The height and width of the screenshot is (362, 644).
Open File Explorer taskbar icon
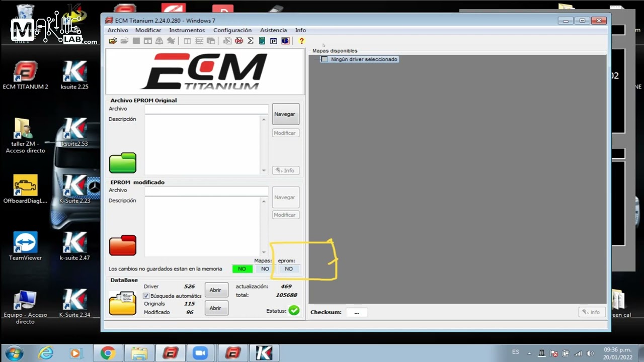[x=138, y=353]
